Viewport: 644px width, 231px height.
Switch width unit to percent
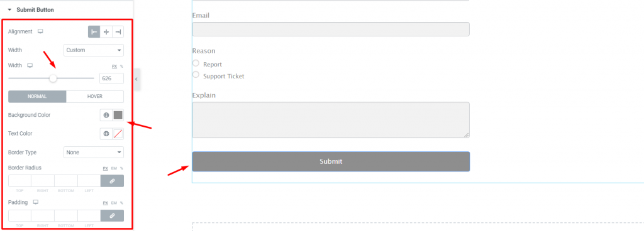click(x=121, y=66)
